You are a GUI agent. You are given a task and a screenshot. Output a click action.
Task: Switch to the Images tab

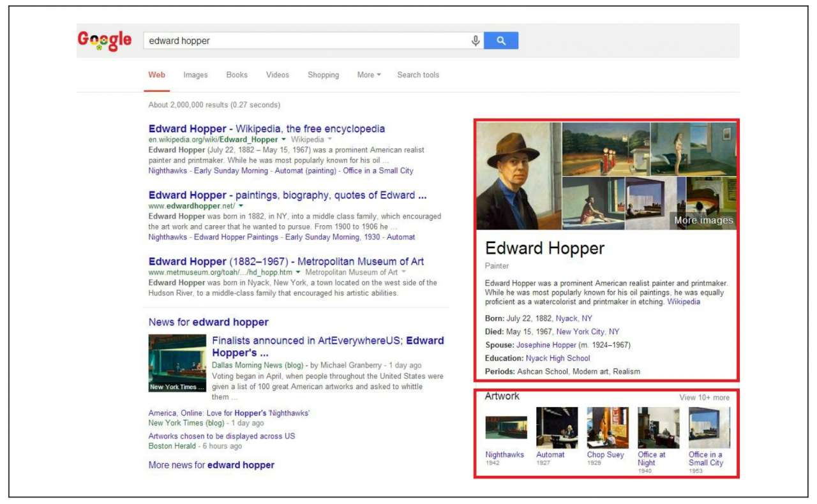tap(195, 75)
